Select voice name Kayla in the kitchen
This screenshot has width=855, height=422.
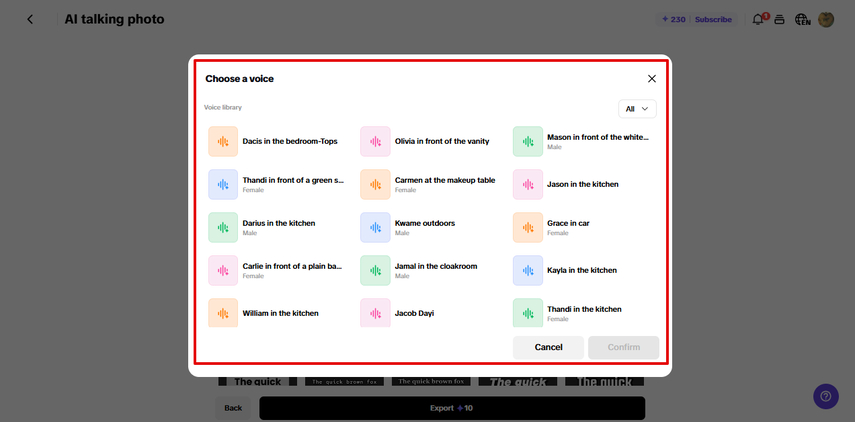pyautogui.click(x=582, y=270)
